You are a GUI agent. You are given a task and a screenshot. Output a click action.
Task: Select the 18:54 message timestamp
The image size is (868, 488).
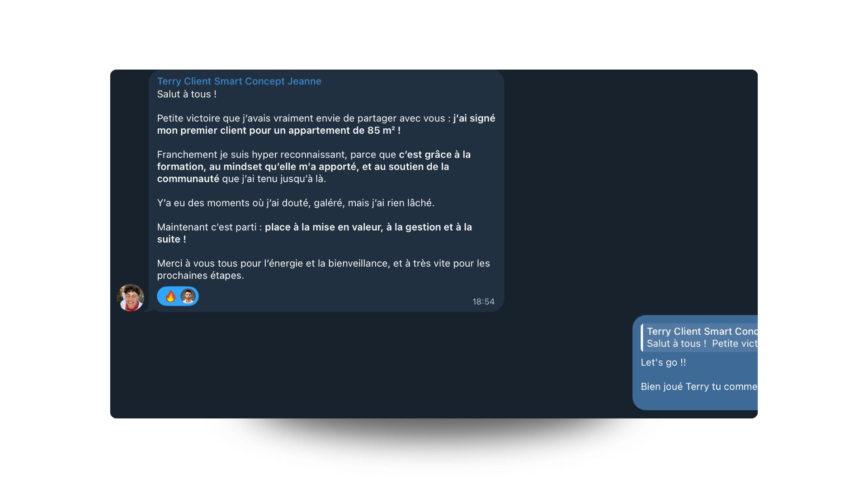point(483,302)
